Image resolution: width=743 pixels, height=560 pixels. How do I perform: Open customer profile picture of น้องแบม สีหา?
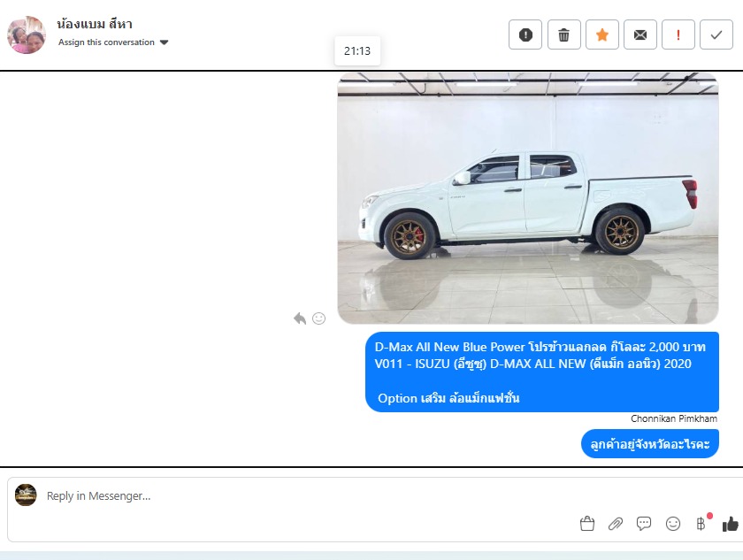27,35
